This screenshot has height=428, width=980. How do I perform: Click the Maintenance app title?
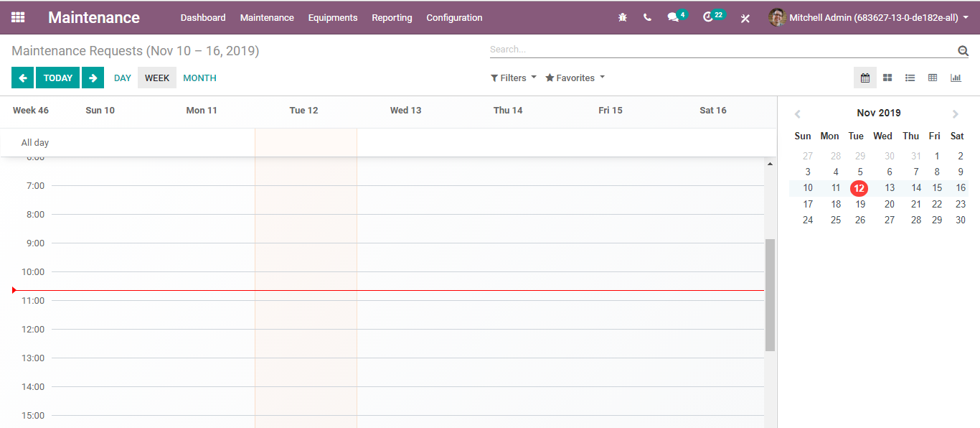pyautogui.click(x=94, y=17)
